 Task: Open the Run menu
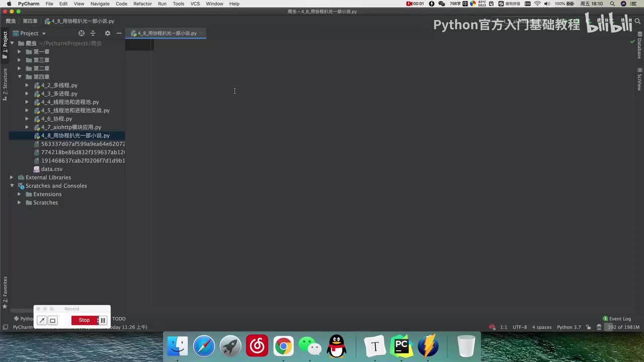point(162,4)
